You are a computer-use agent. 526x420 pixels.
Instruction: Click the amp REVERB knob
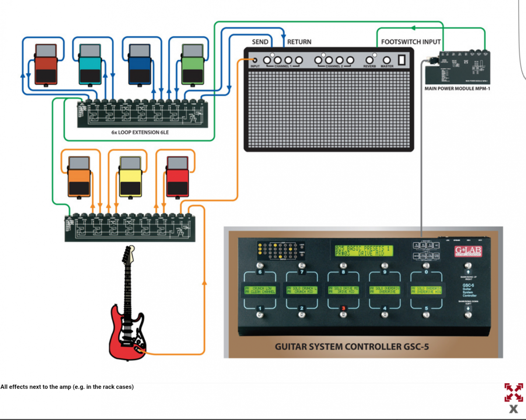[x=370, y=60]
